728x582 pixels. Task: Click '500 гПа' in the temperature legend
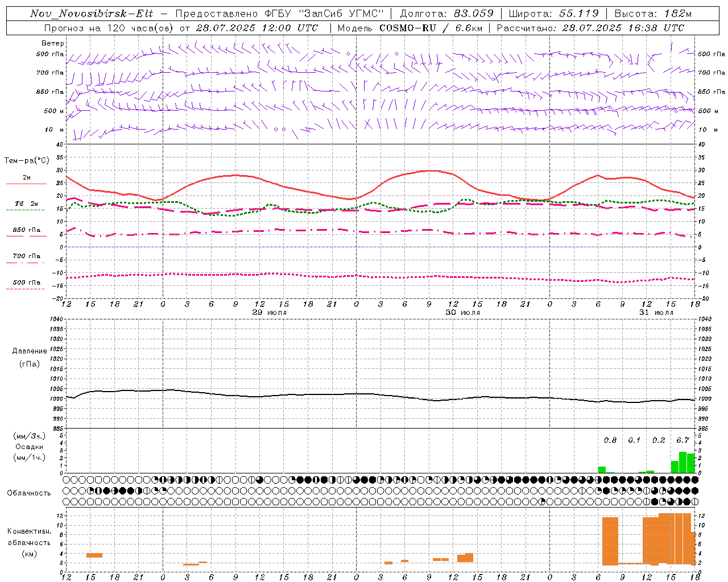(27, 282)
